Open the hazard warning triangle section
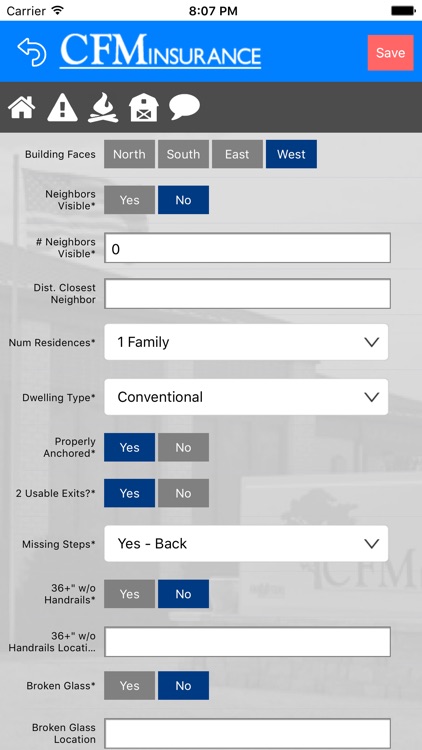422x750 pixels. [x=62, y=107]
